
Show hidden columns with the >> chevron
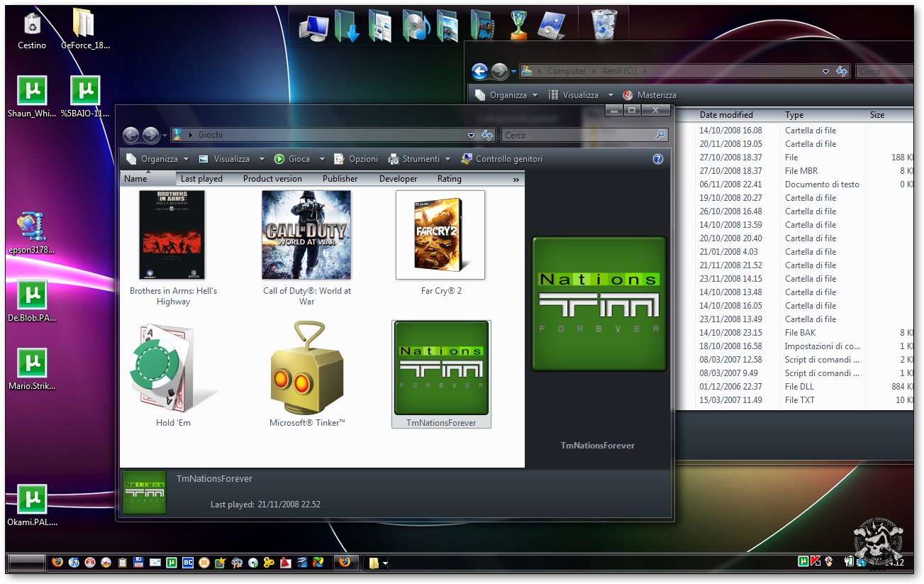point(516,180)
